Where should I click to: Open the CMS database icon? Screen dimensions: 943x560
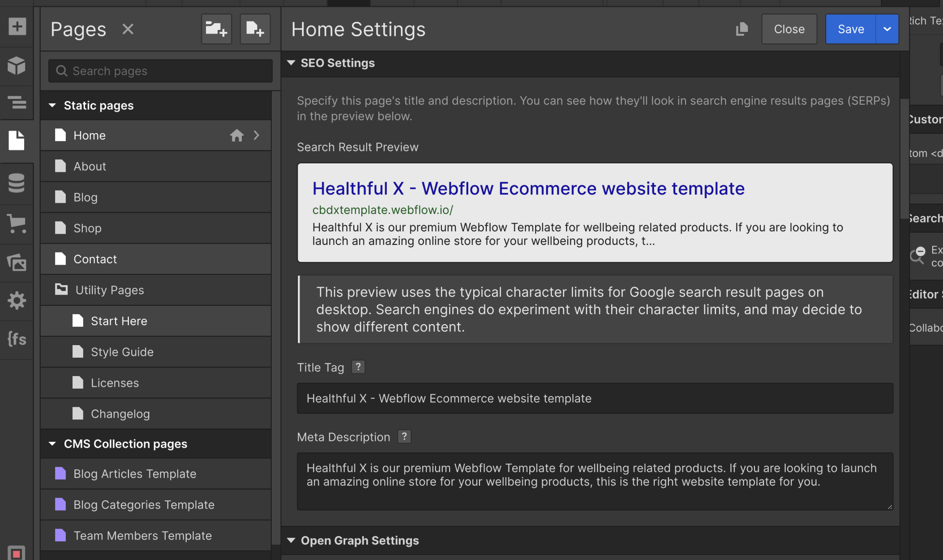(x=17, y=183)
